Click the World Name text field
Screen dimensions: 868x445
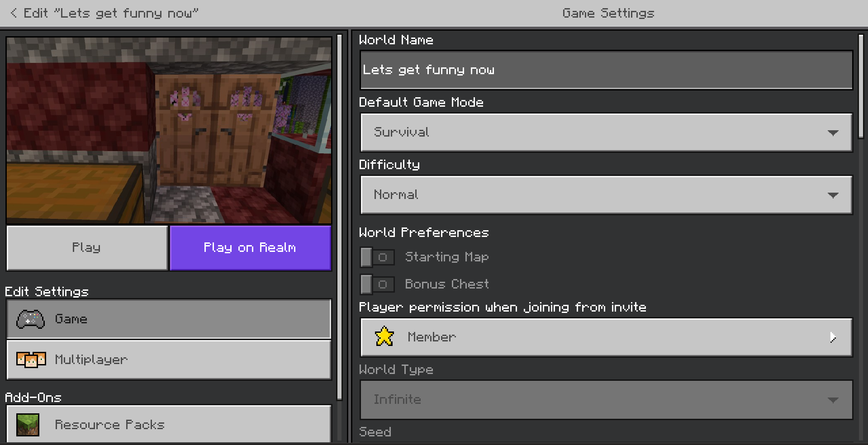[606, 70]
